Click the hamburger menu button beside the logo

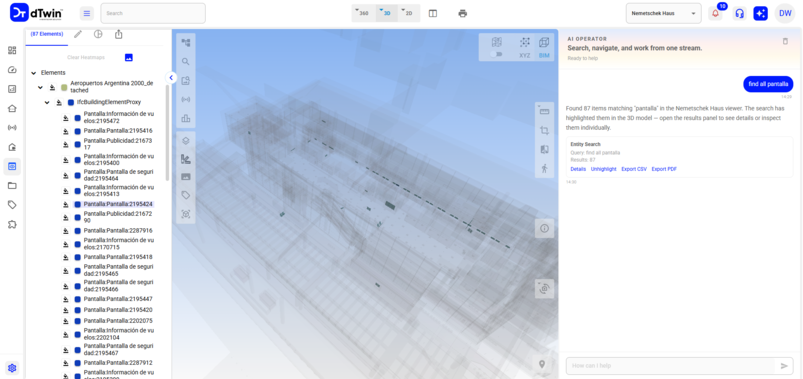pyautogui.click(x=87, y=13)
